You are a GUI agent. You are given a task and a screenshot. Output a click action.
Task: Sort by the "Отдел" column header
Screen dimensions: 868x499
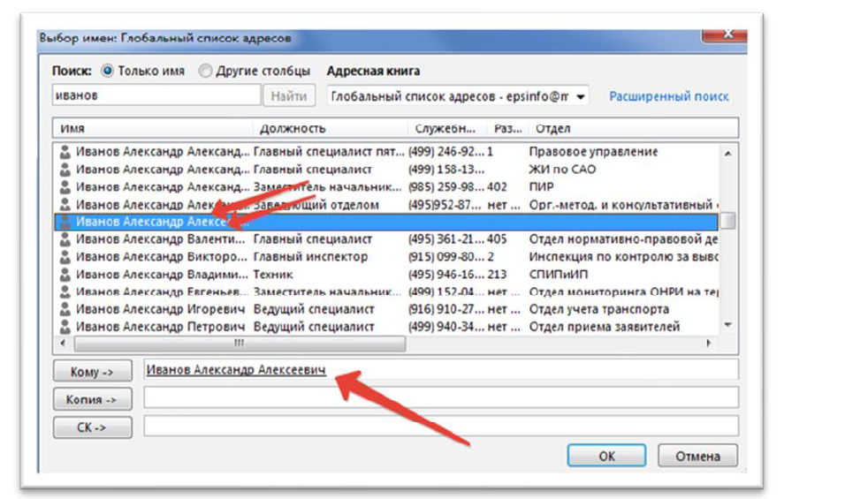pos(553,129)
